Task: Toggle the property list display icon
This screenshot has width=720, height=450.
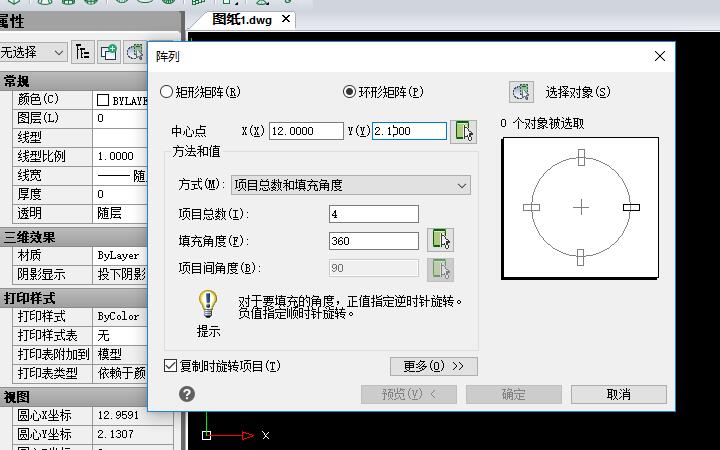Action: [83, 52]
